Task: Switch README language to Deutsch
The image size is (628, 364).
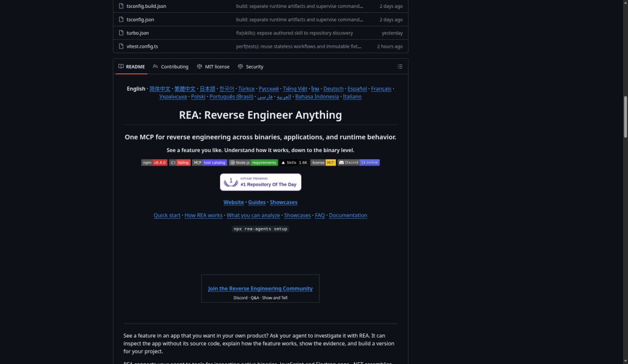Action: 333,89
